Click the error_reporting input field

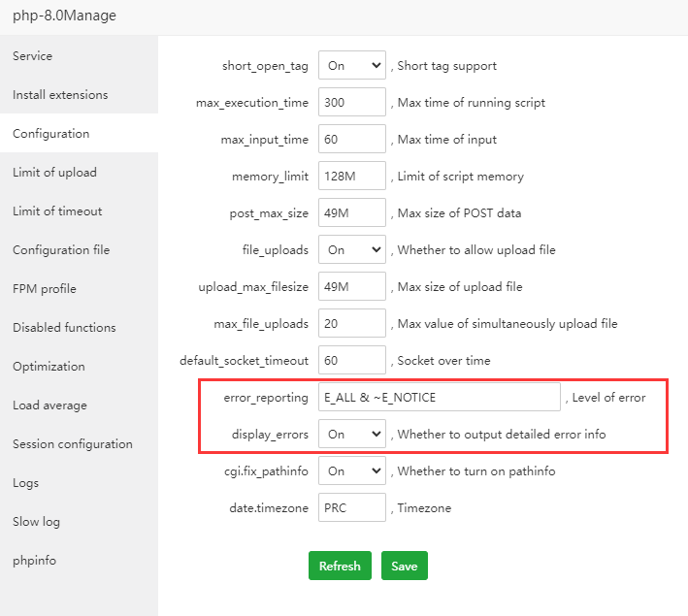tap(439, 398)
